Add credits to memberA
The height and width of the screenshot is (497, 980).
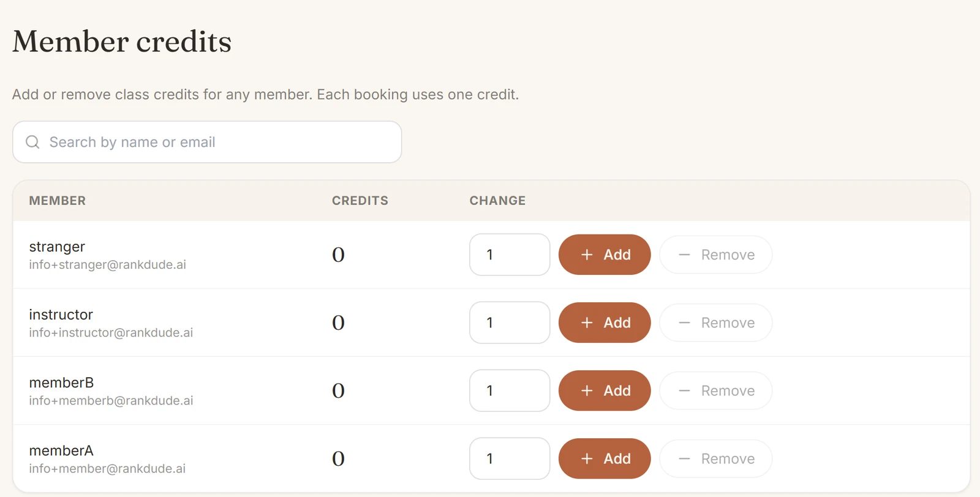point(605,458)
